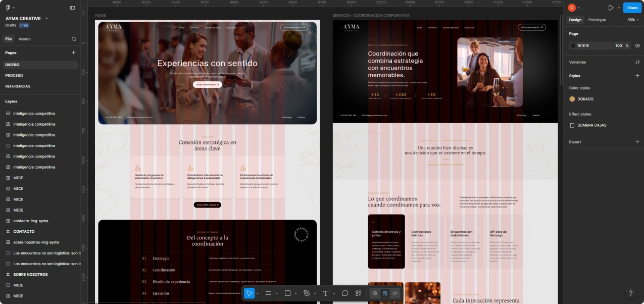Activate the Comment tool
Image resolution: width=644 pixels, height=304 pixels.
click(345, 293)
